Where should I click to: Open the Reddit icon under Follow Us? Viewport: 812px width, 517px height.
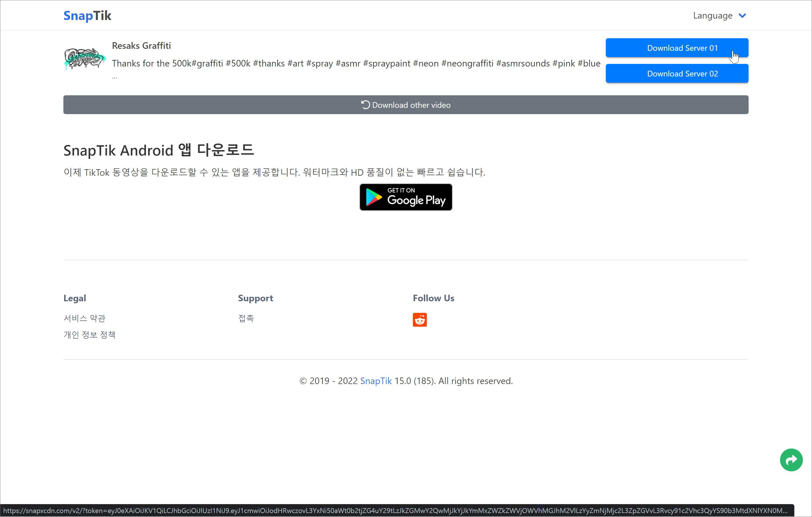coord(419,320)
